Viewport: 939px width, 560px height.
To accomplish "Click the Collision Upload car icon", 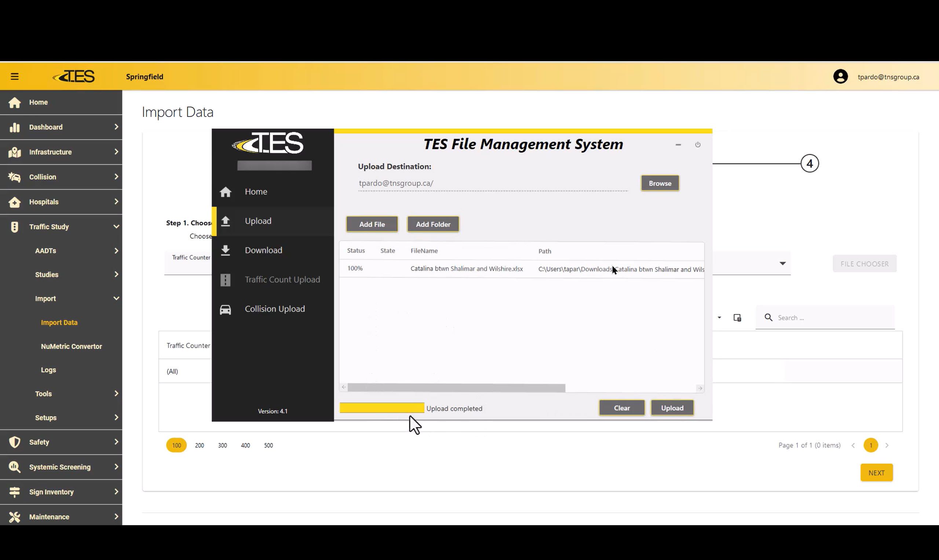I will 226,309.
